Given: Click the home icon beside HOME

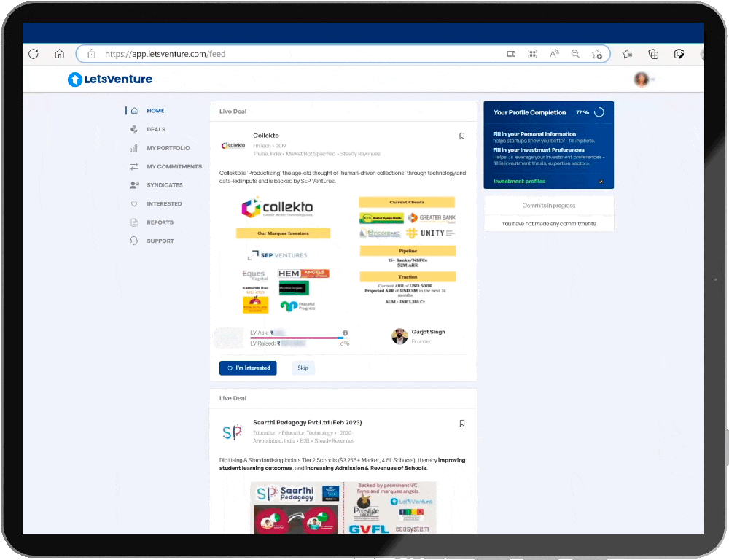Looking at the screenshot, I should 134,111.
